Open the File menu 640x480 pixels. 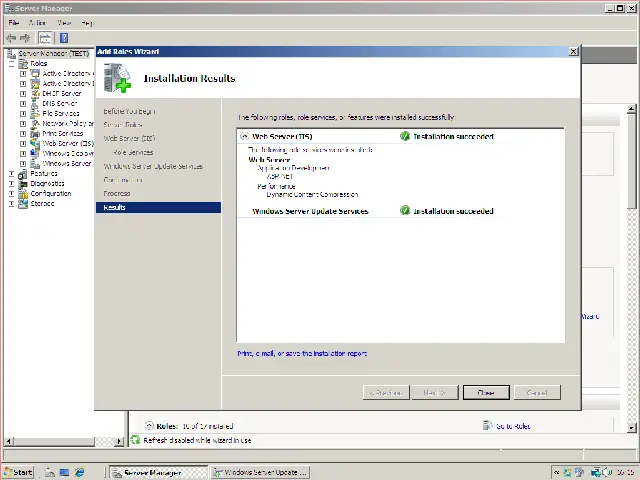point(14,23)
